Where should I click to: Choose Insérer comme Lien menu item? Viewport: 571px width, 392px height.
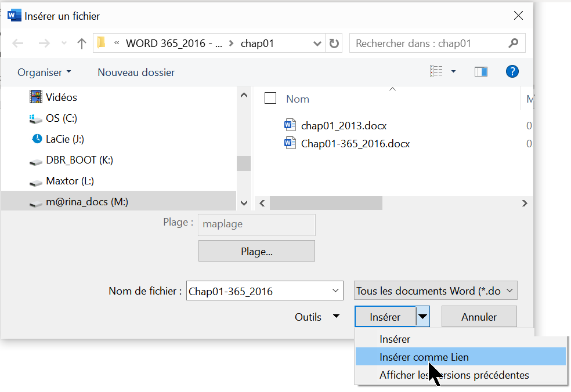424,357
